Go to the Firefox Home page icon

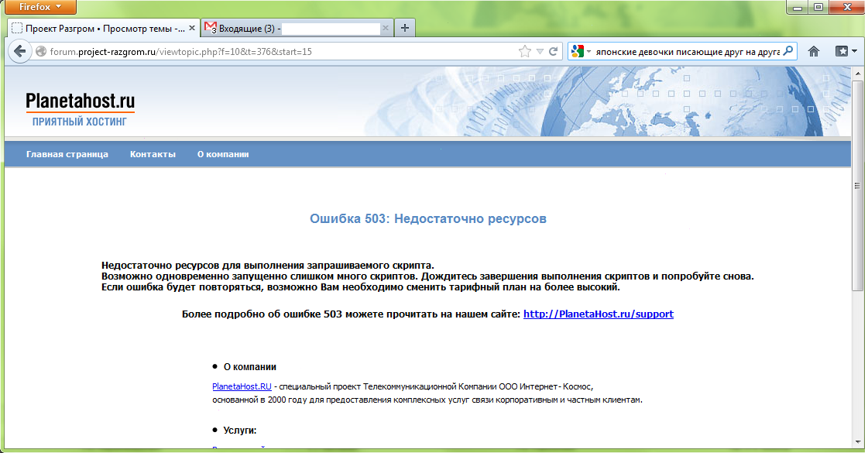[814, 52]
